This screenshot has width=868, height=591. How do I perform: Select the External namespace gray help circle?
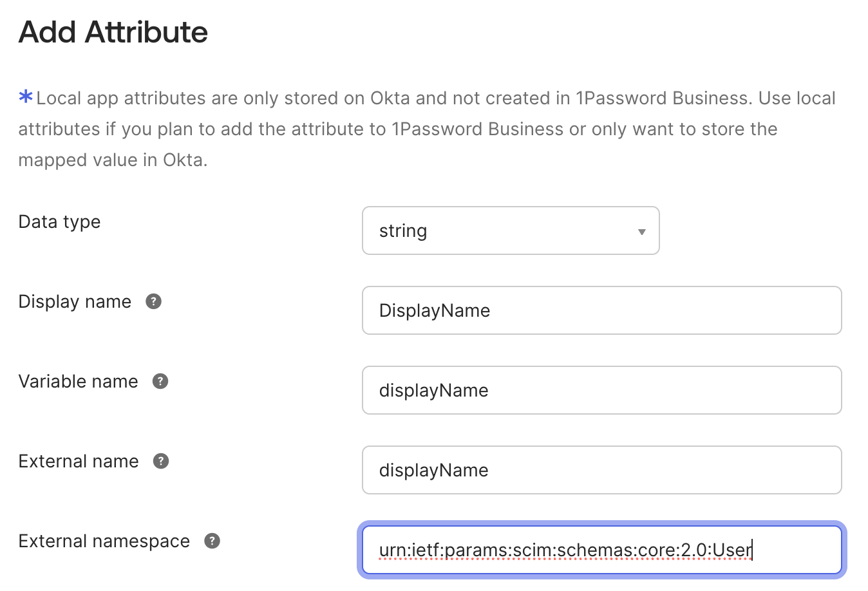tap(211, 541)
